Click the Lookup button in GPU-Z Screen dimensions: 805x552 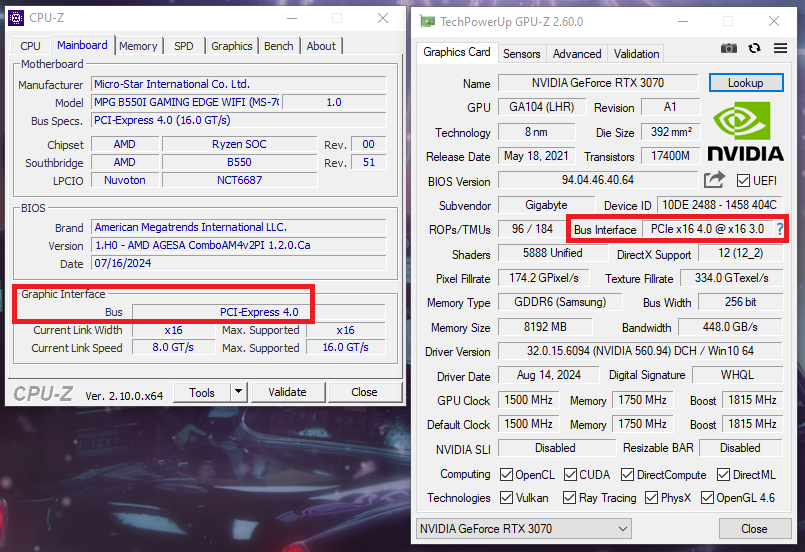746,83
